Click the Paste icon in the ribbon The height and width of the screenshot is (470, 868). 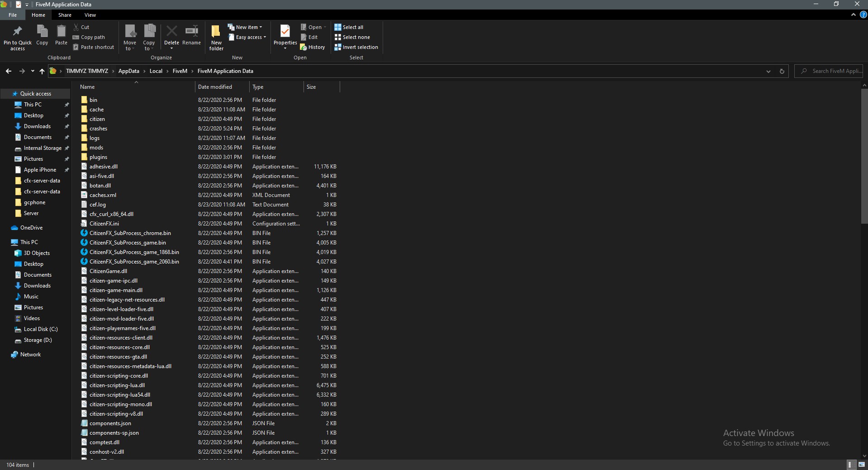tap(61, 36)
